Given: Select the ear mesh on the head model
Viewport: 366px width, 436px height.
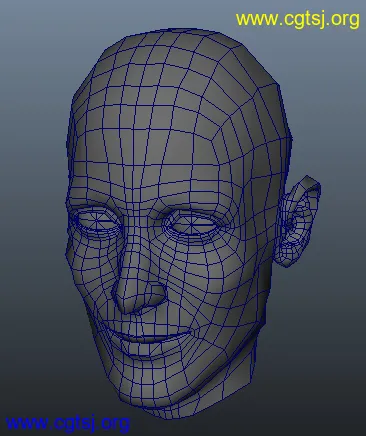Looking at the screenshot, I should pyautogui.click(x=299, y=221).
